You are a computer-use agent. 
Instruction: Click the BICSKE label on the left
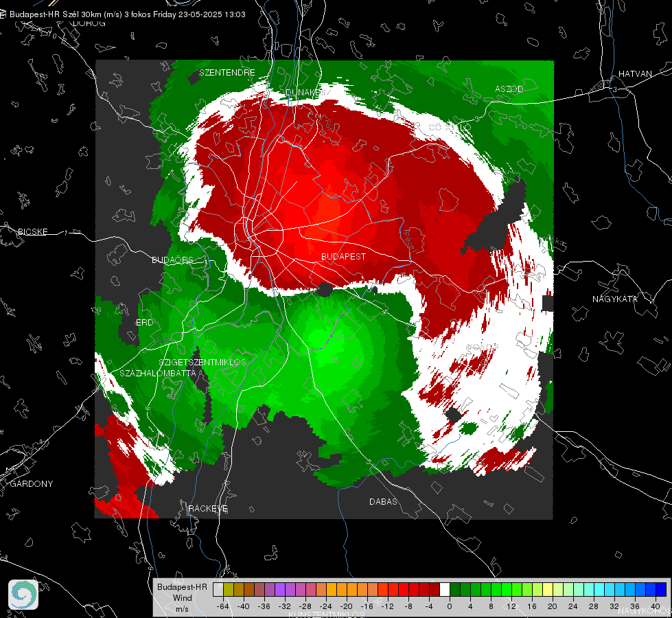coord(32,231)
